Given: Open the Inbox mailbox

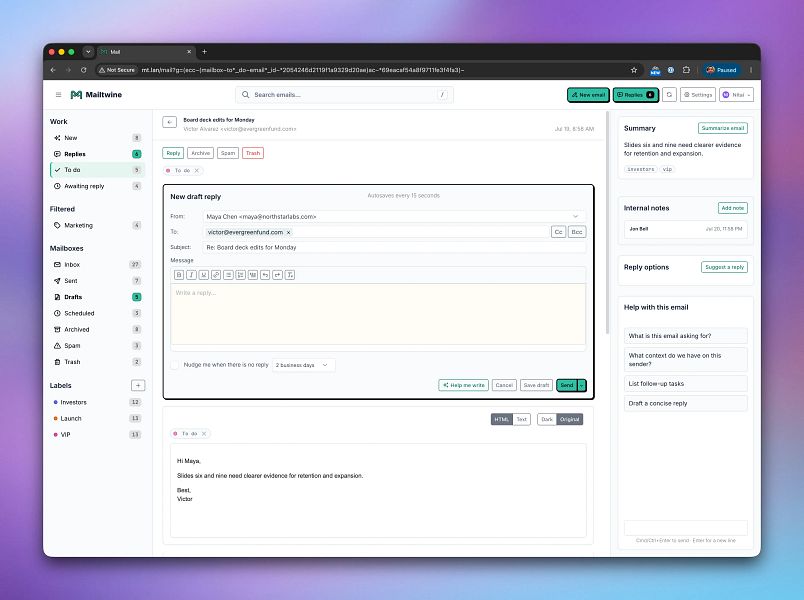Looking at the screenshot, I should click(97, 265).
